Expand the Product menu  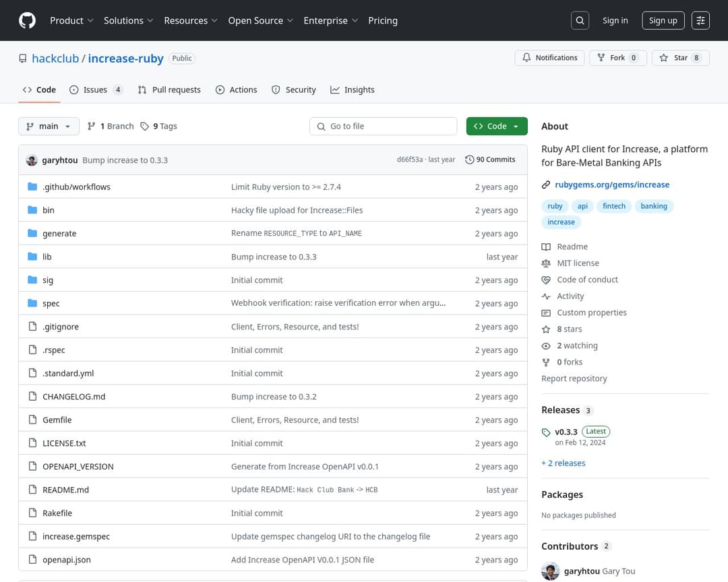(71, 20)
